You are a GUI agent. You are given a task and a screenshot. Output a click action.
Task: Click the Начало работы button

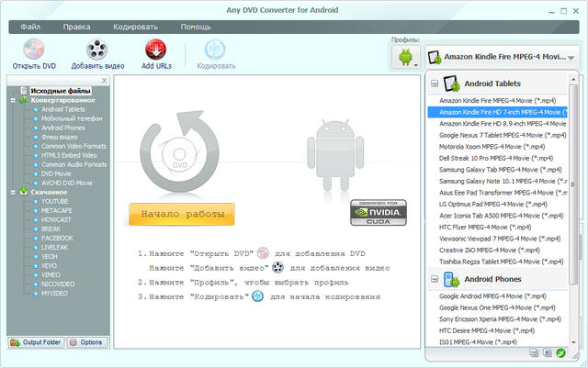tap(182, 214)
